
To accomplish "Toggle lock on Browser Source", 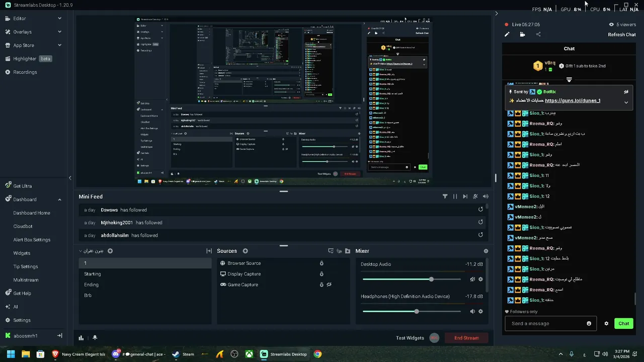I will click(x=321, y=263).
